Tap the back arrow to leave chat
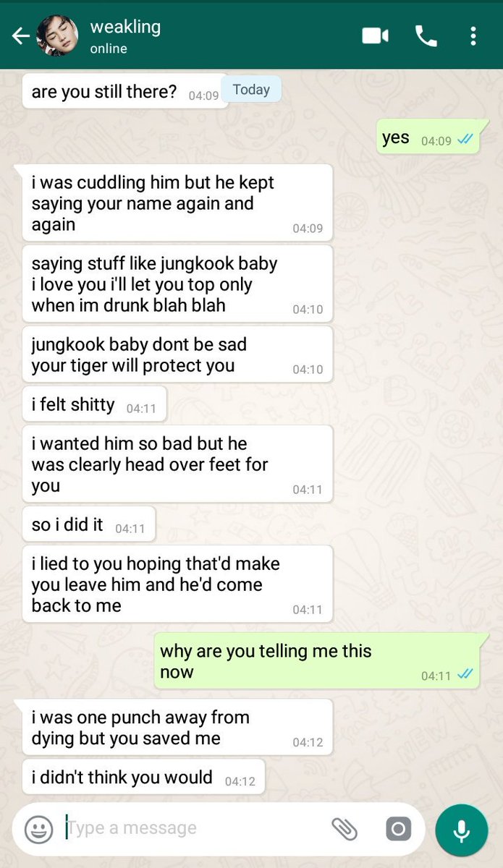 point(20,35)
